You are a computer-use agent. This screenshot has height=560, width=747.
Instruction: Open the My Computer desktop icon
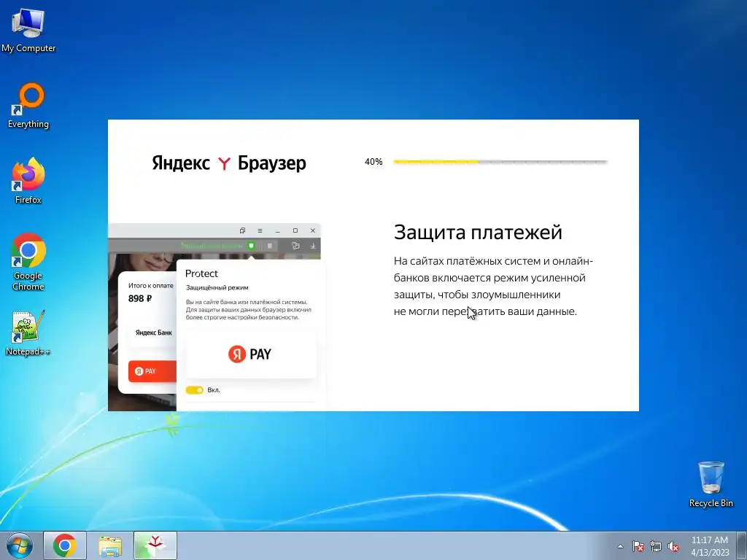coord(28,29)
